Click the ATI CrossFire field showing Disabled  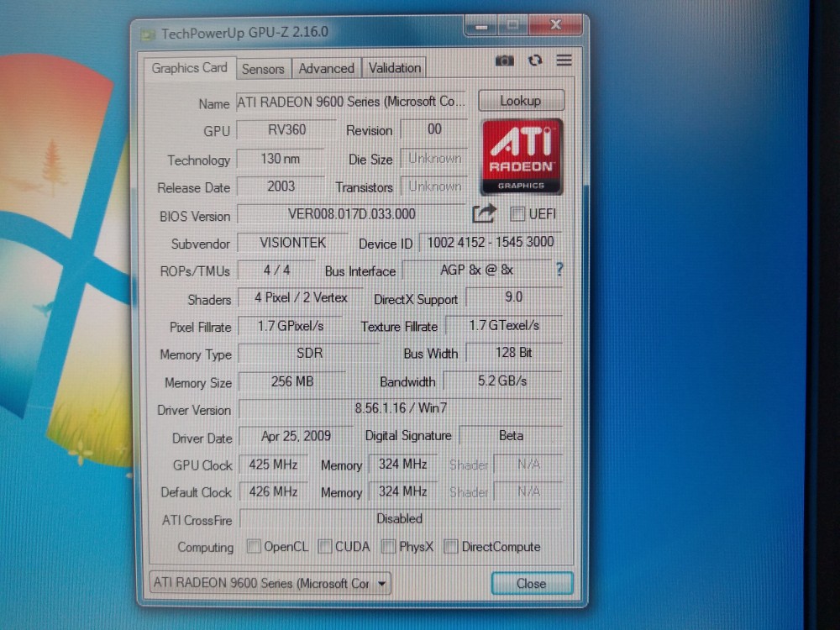click(x=400, y=518)
